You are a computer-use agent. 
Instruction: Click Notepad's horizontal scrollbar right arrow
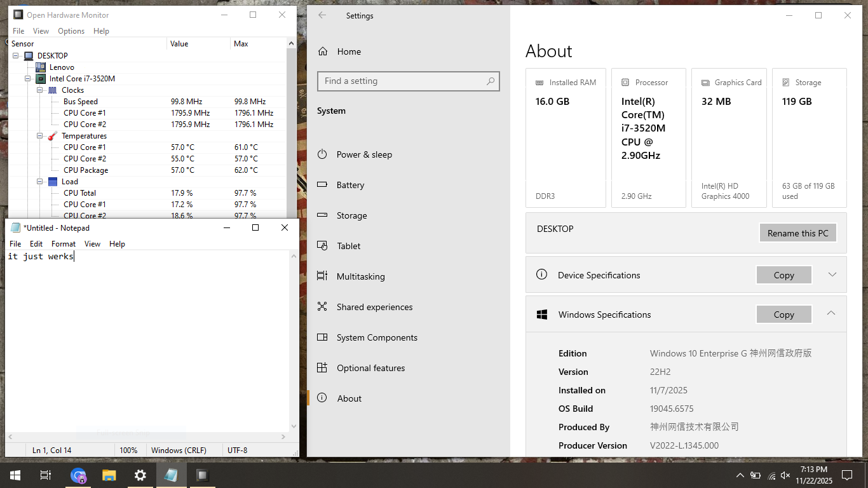click(x=284, y=437)
